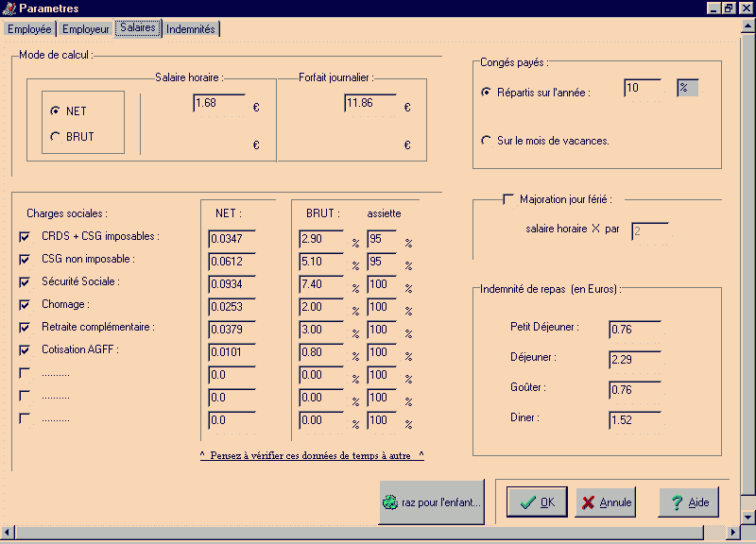Click the vertical scrollbar down arrow
756x544 pixels.
[748, 518]
